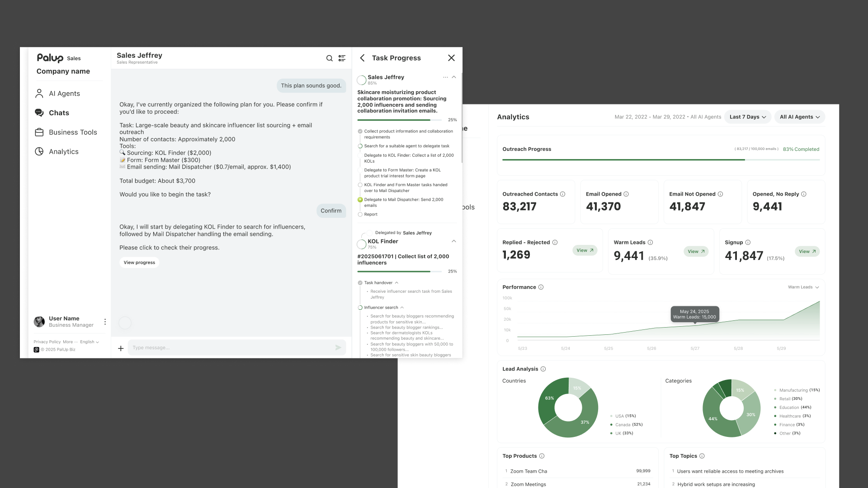
Task: Click View on the Signup card
Action: point(807,252)
